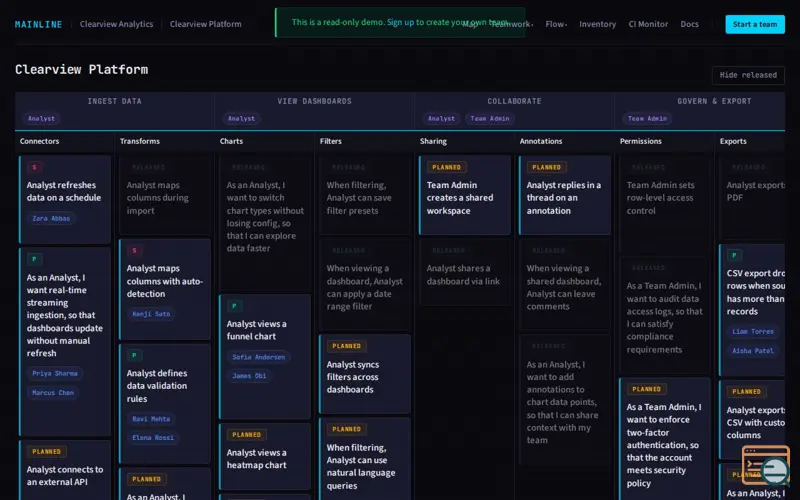Select the Analyst tag under Collaborate
This screenshot has width=800, height=500.
point(441,118)
